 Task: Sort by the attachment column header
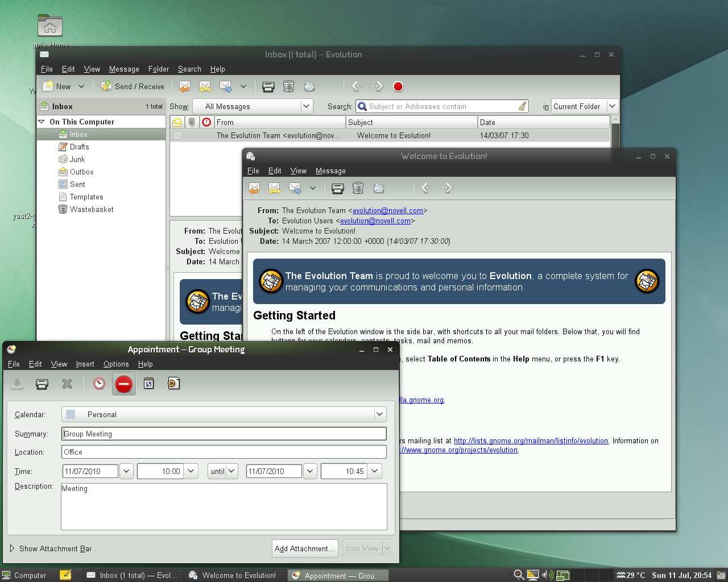pos(192,122)
